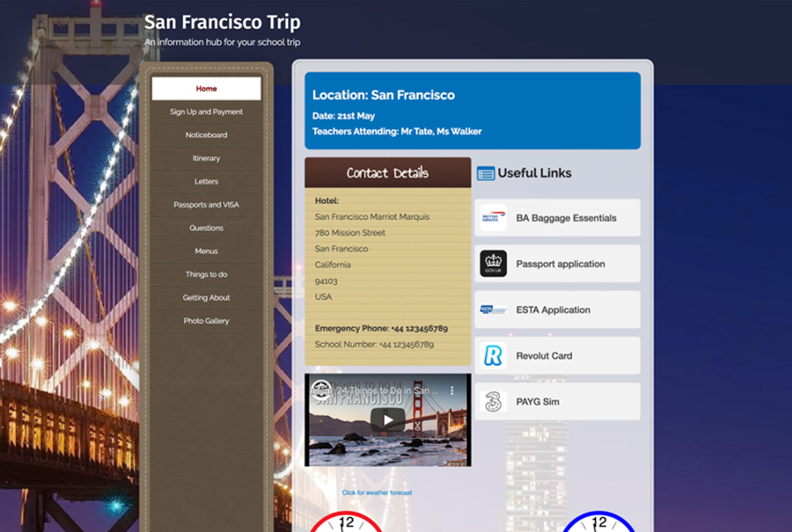Image resolution: width=792 pixels, height=532 pixels.
Task: Click the GOV.UK crown icon
Action: [x=493, y=264]
